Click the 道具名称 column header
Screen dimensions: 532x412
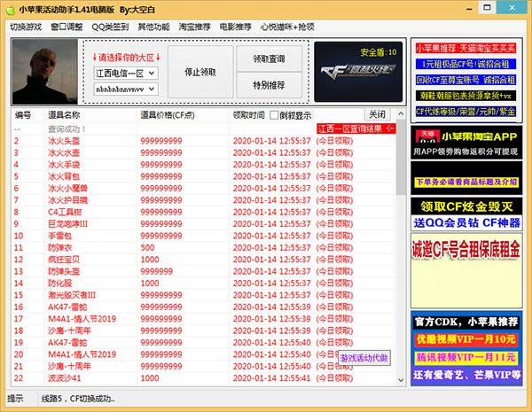pos(64,115)
